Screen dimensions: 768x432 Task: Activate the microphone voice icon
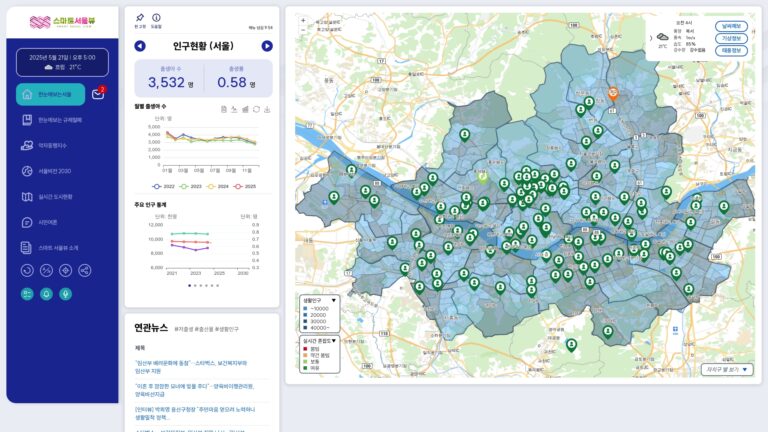tap(66, 294)
